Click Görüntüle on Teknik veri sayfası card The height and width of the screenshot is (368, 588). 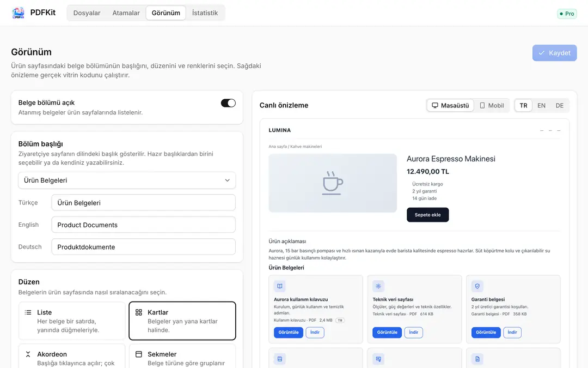pos(387,333)
